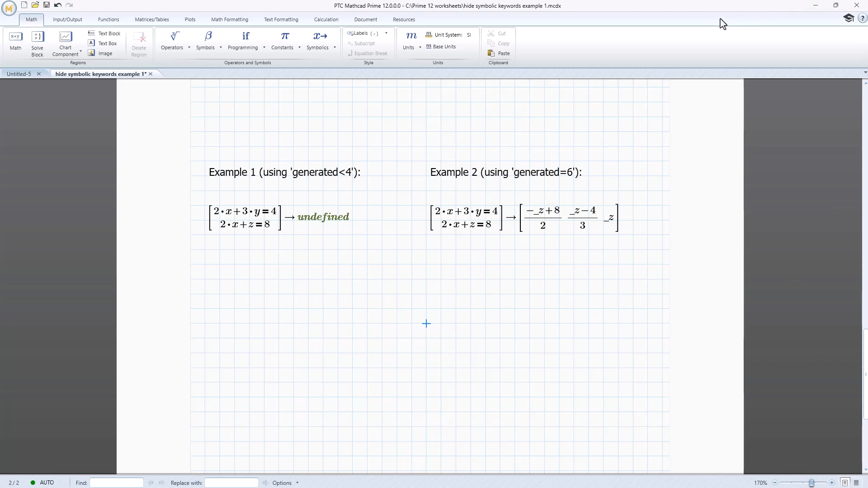
Task: Expand the Symbols dropdown arrow
Action: click(221, 47)
